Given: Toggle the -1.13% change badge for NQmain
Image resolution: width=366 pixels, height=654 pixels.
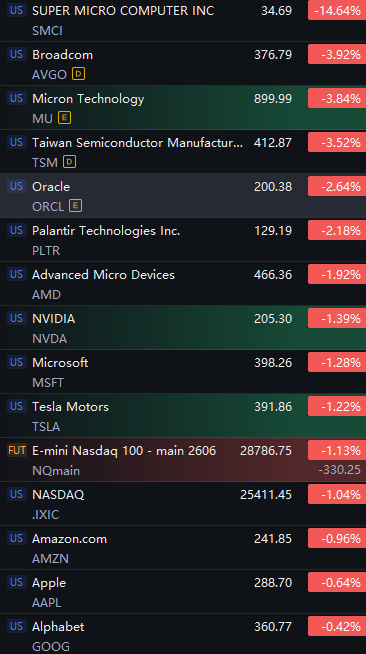Looking at the screenshot, I should coord(337,450).
